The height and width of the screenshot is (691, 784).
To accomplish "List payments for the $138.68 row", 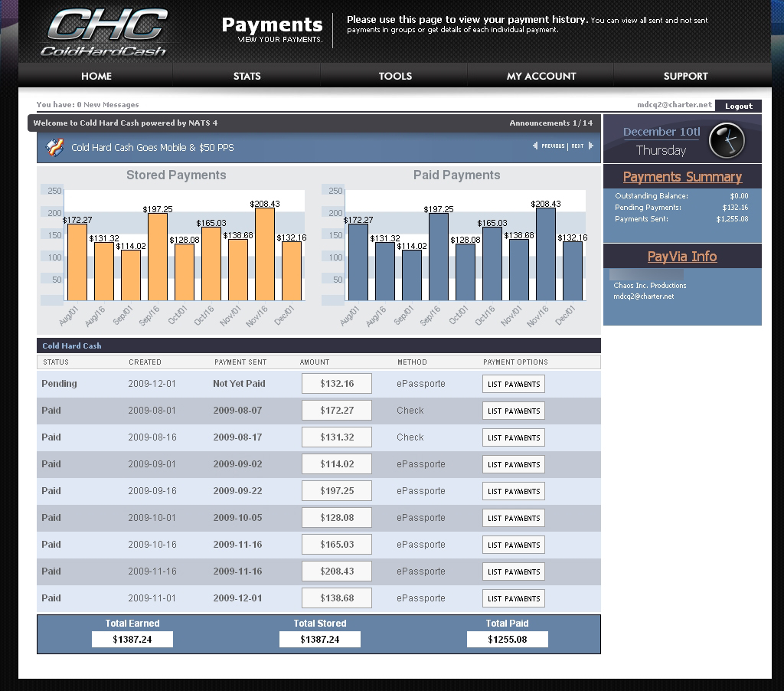I will [514, 598].
